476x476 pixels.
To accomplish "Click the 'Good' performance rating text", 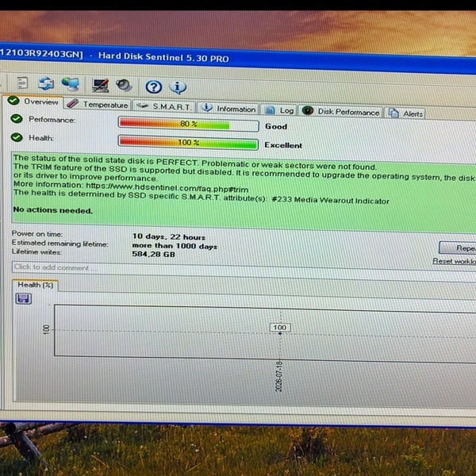I will pyautogui.click(x=276, y=126).
